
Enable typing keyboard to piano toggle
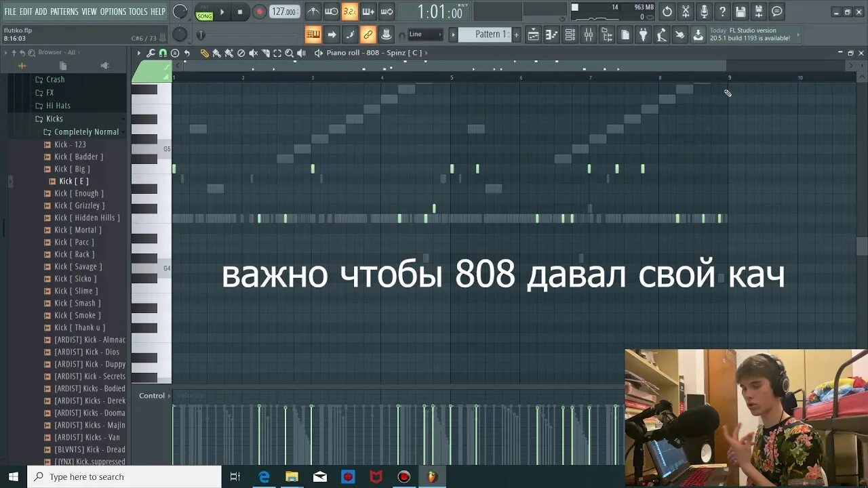313,34
